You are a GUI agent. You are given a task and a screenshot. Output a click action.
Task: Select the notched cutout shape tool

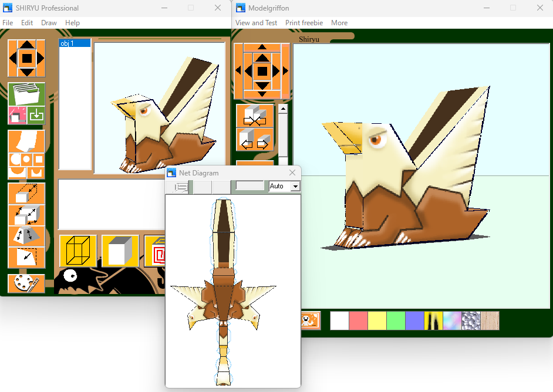pyautogui.click(x=36, y=173)
